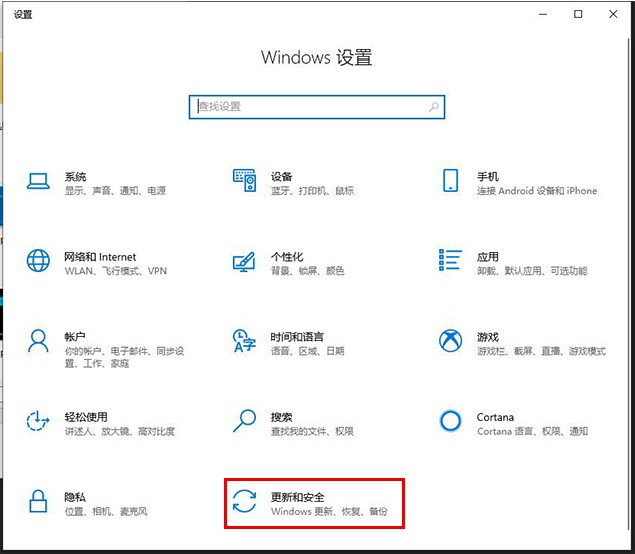This screenshot has width=635, height=554.
Task: Click the 设备 keyboard icon
Action: [x=244, y=181]
